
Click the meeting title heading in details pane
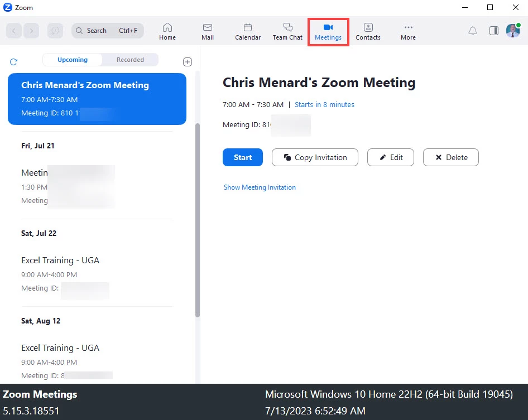coord(319,83)
